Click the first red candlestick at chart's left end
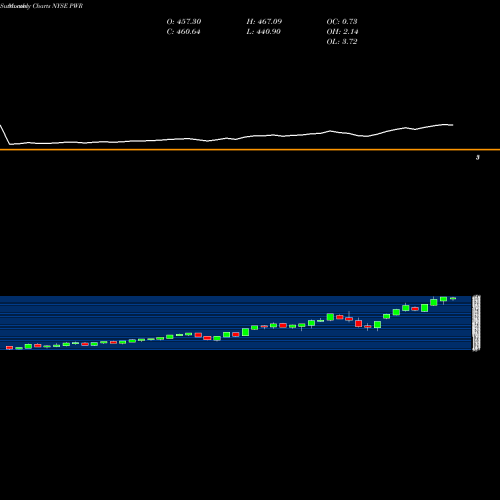This screenshot has height=500, width=500. click(x=9, y=348)
